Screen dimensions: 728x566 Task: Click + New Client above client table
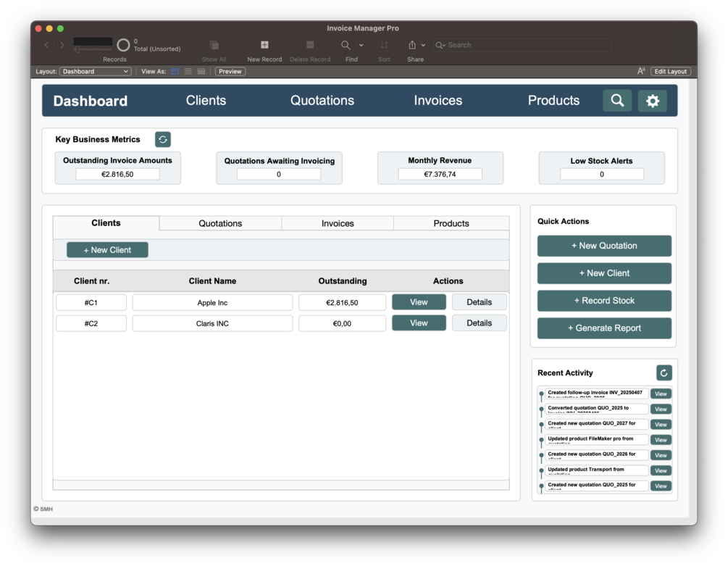(x=107, y=250)
